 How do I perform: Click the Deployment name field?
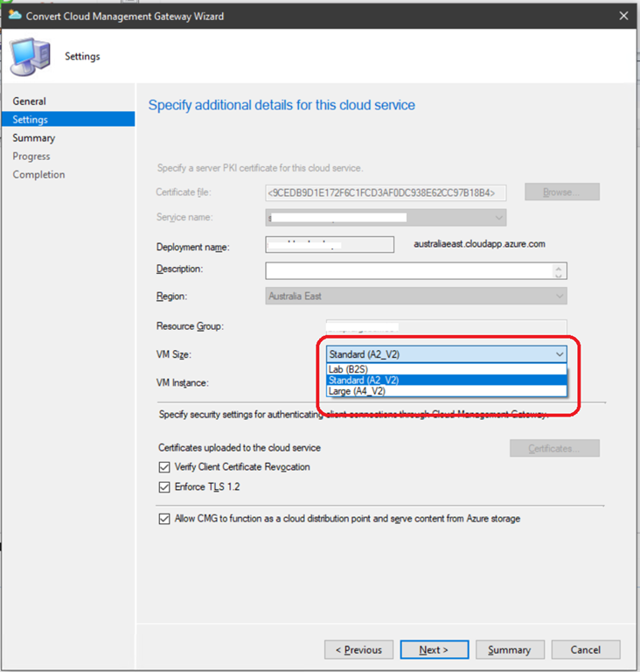(330, 246)
